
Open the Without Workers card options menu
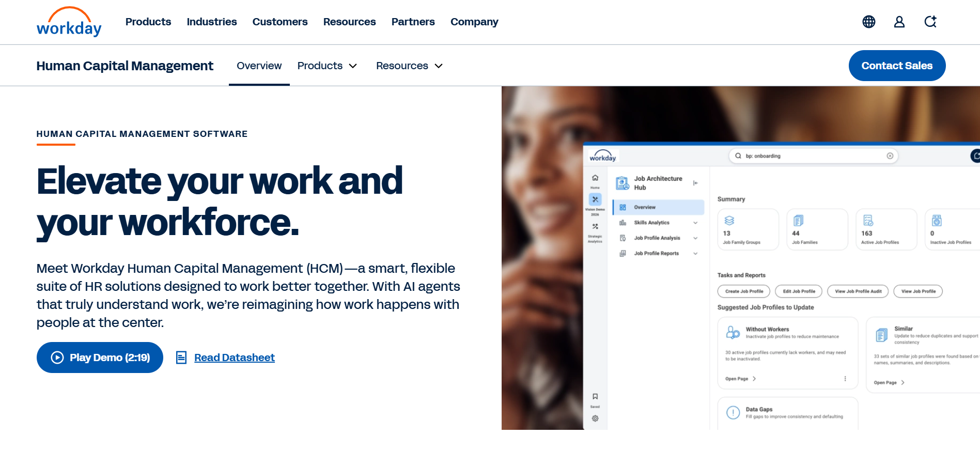[x=845, y=379]
